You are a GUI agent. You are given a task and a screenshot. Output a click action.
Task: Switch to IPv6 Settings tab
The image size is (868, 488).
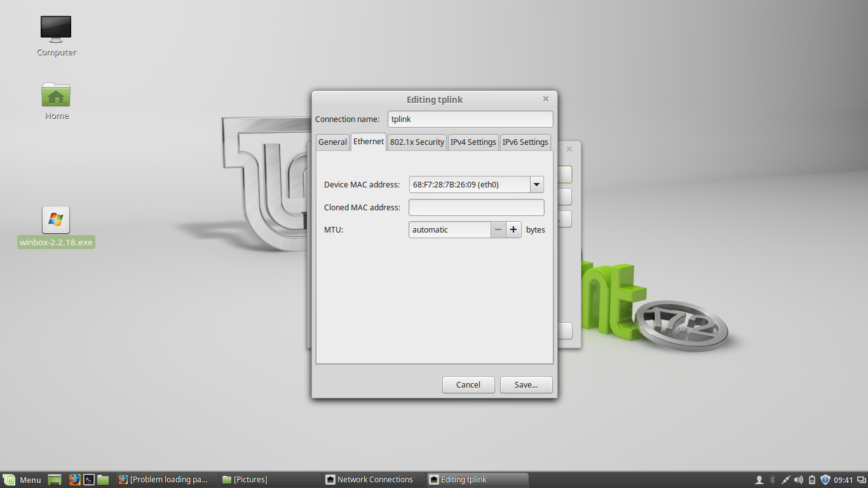pos(526,142)
